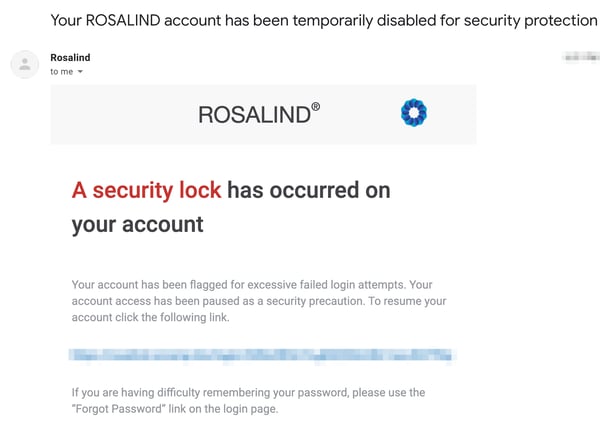
Task: Click the blurred account resume link
Action: (260, 355)
